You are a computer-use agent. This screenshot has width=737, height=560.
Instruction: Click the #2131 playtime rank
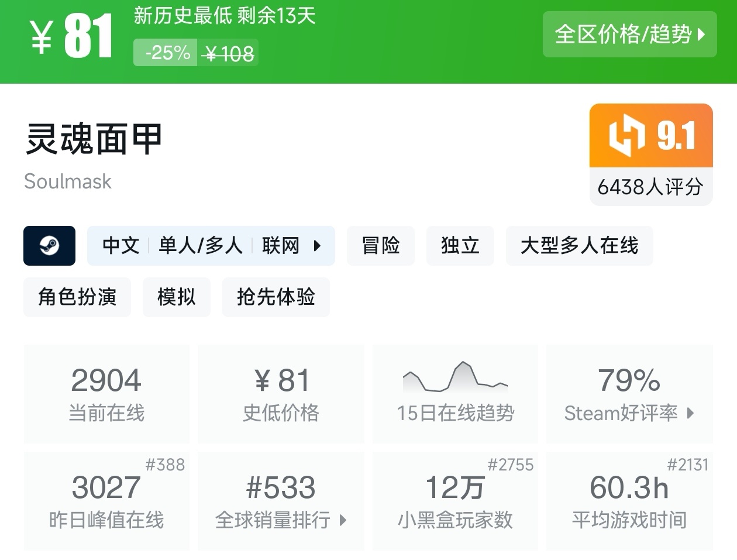click(687, 465)
